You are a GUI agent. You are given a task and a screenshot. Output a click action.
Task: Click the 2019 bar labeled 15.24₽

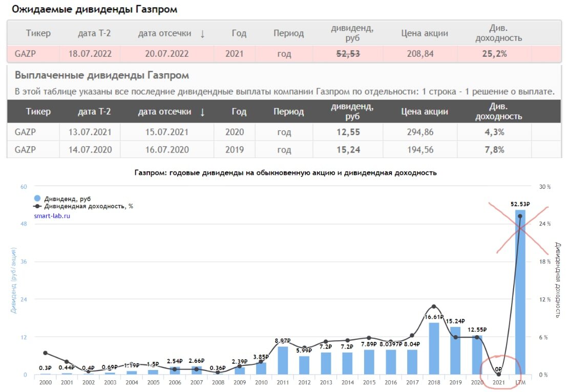coord(455,351)
